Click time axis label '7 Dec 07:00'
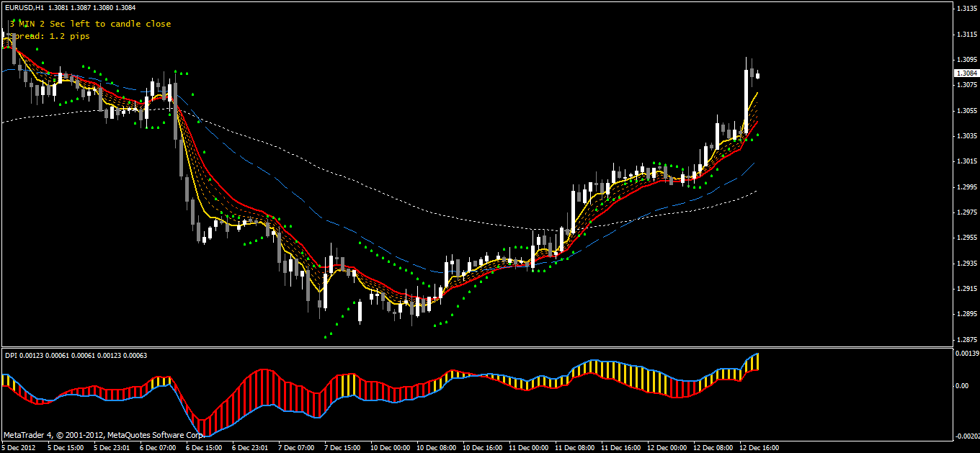The height and width of the screenshot is (453, 980). (x=296, y=447)
